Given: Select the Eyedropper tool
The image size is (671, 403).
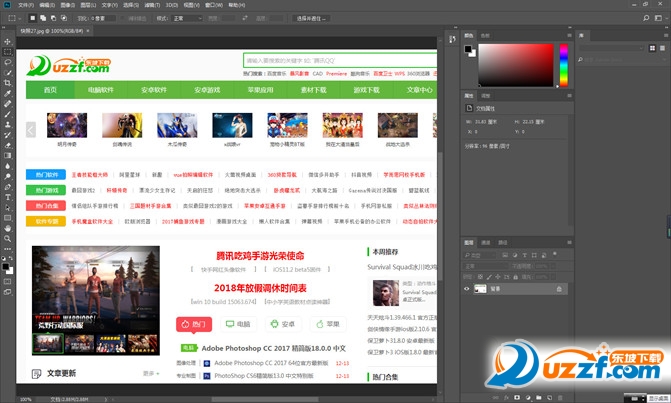Looking at the screenshot, I should (x=7, y=93).
